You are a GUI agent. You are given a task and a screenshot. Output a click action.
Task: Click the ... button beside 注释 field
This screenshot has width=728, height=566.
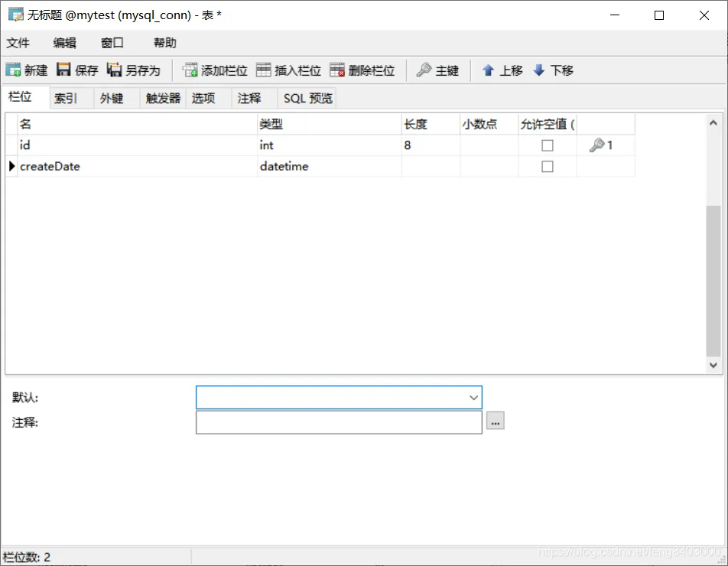coord(496,421)
